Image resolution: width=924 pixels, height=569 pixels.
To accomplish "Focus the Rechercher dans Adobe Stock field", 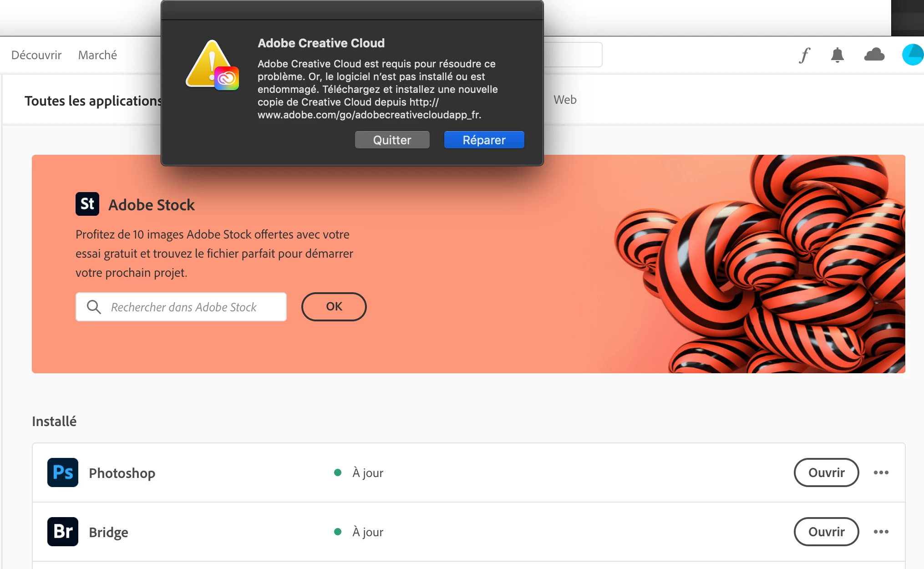I will click(191, 307).
